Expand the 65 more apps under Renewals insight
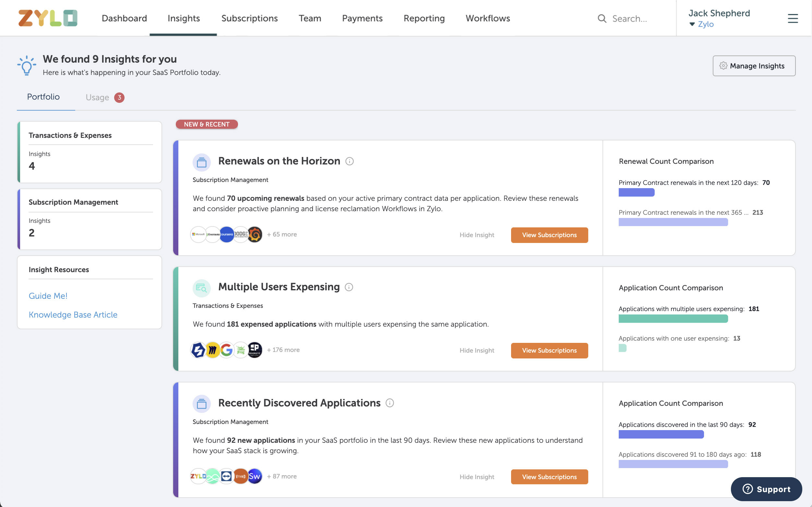This screenshot has height=507, width=812. click(x=281, y=235)
